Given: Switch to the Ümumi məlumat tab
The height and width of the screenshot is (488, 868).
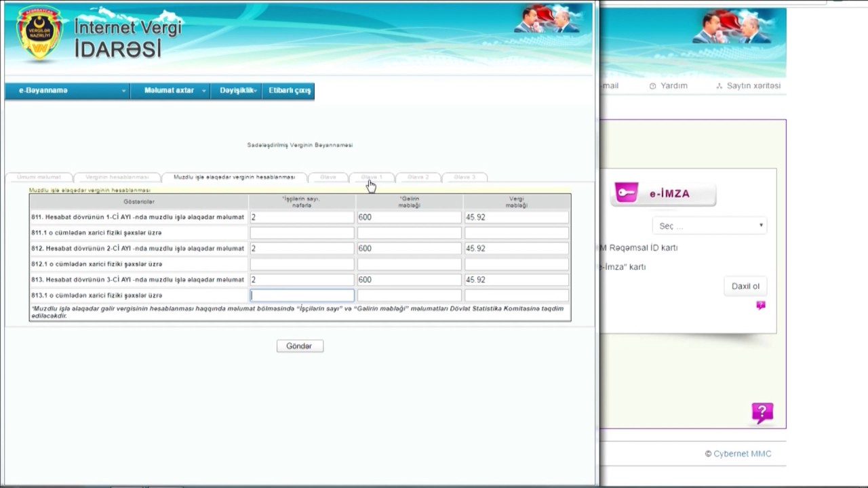Looking at the screenshot, I should [39, 178].
